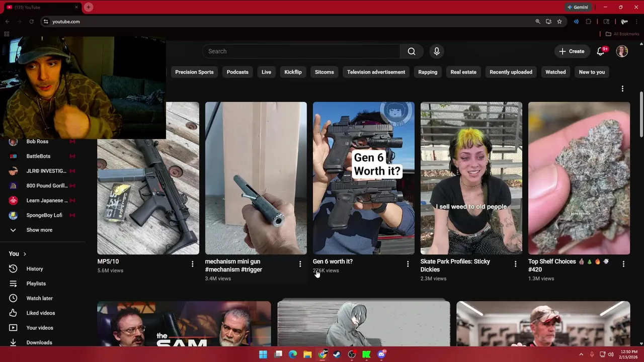This screenshot has width=644, height=362.
Task: Filter by Podcasts chip
Action: pos(237,72)
